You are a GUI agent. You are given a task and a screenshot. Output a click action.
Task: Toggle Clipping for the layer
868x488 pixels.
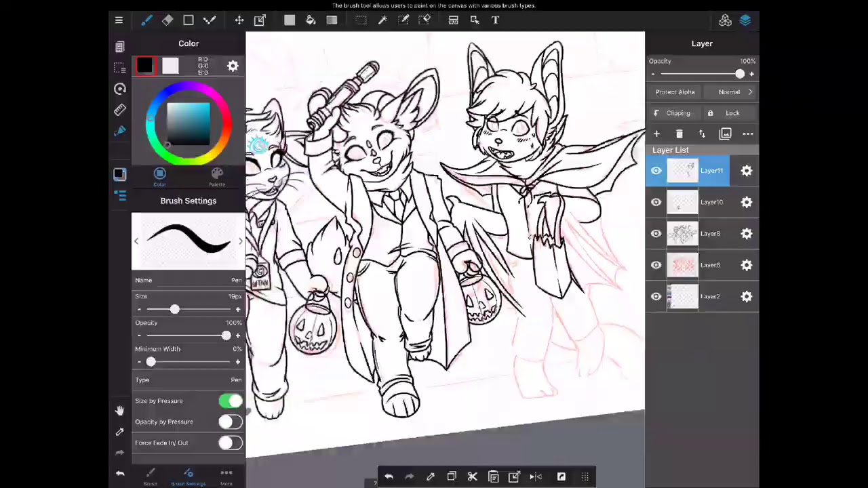coord(674,113)
